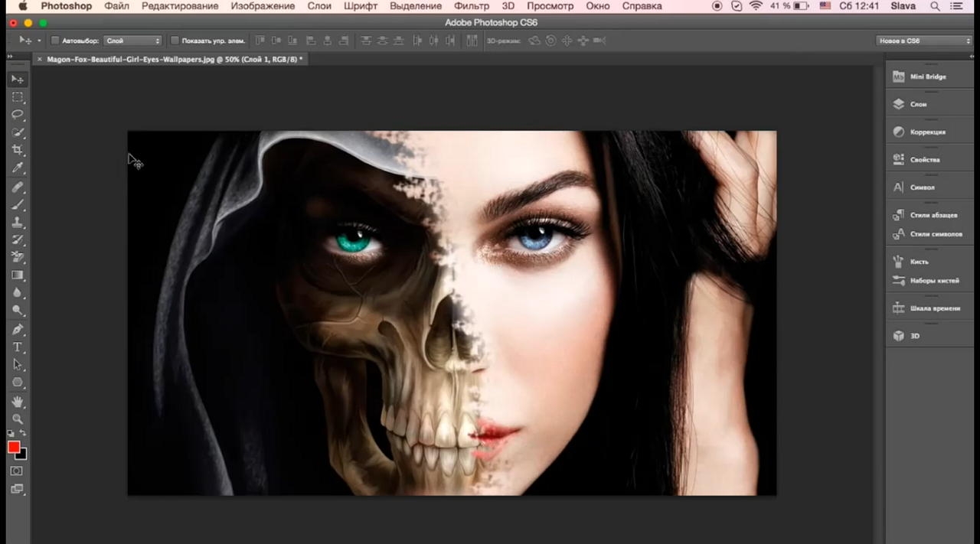Open the Коррекция panel
This screenshot has height=544, width=980.
929,132
